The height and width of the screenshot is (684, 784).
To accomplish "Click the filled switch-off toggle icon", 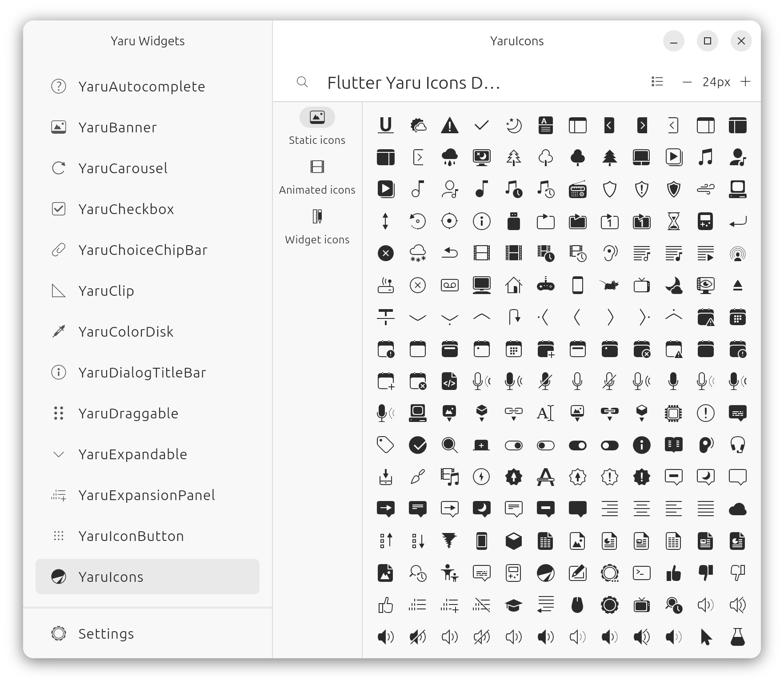I will (x=610, y=445).
